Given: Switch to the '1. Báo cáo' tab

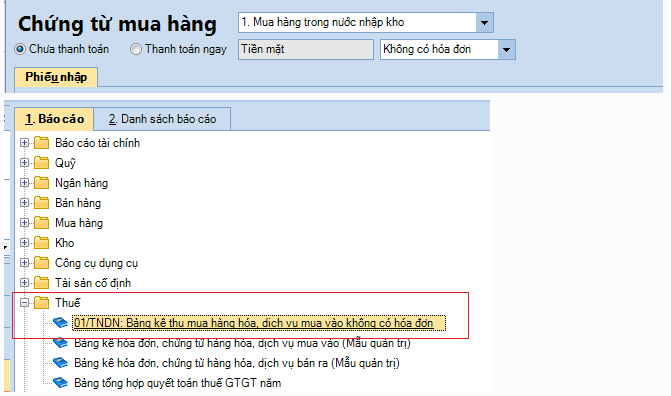Looking at the screenshot, I should click(54, 119).
